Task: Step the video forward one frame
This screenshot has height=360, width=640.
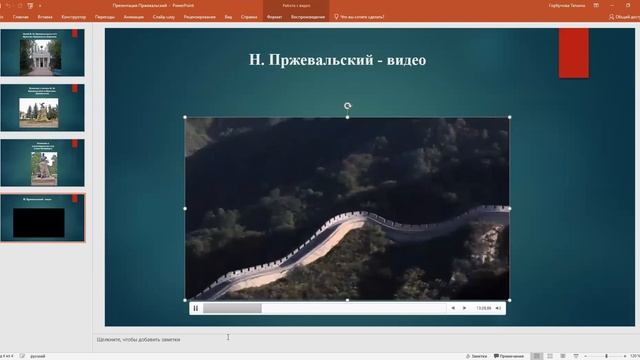Action: coord(464,308)
